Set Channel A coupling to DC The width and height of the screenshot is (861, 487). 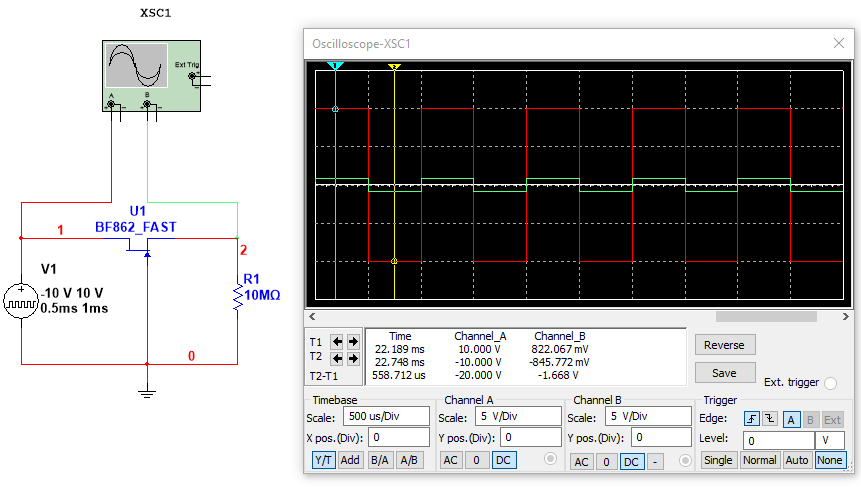pos(504,460)
